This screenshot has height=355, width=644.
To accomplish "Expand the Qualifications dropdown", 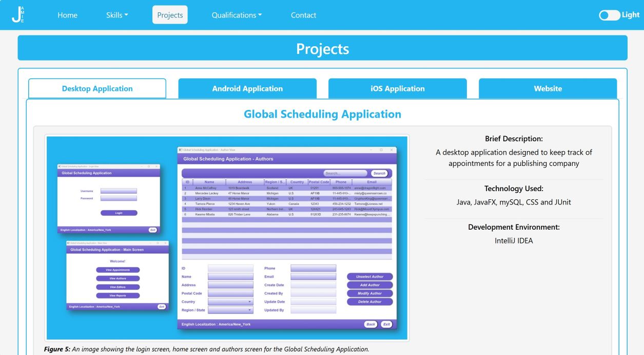I will pos(236,15).
